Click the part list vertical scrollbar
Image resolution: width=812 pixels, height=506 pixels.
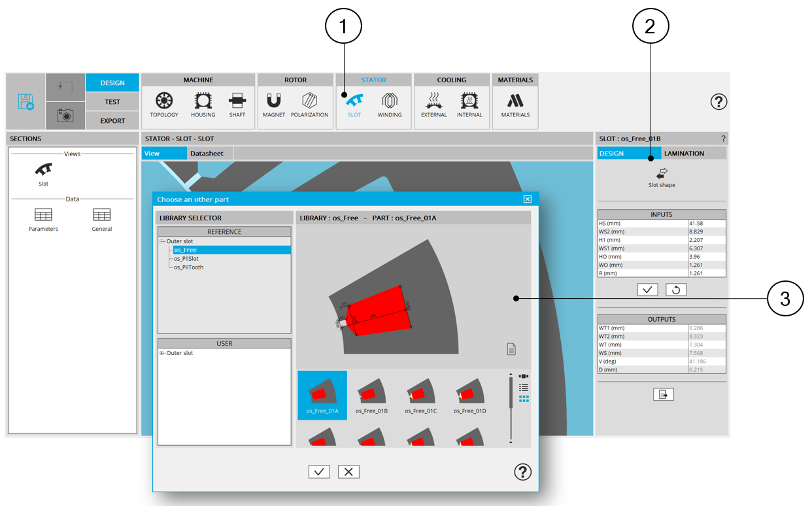(511, 405)
